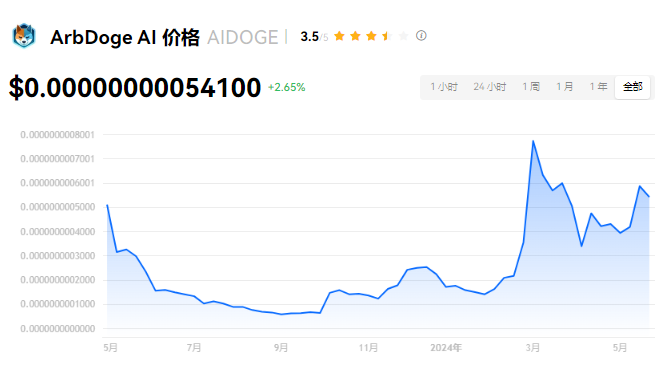Switch chart to 1月 range
Viewport: 658px width, 367px height.
click(564, 87)
